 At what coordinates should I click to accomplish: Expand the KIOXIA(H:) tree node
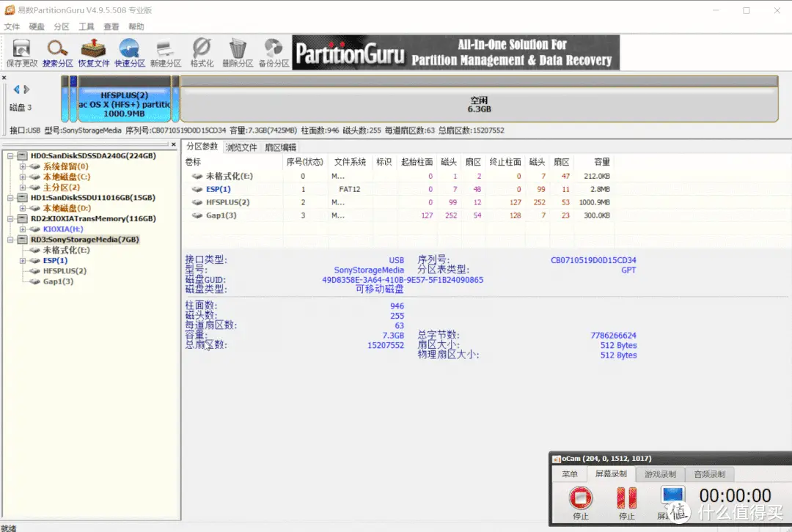(22, 229)
